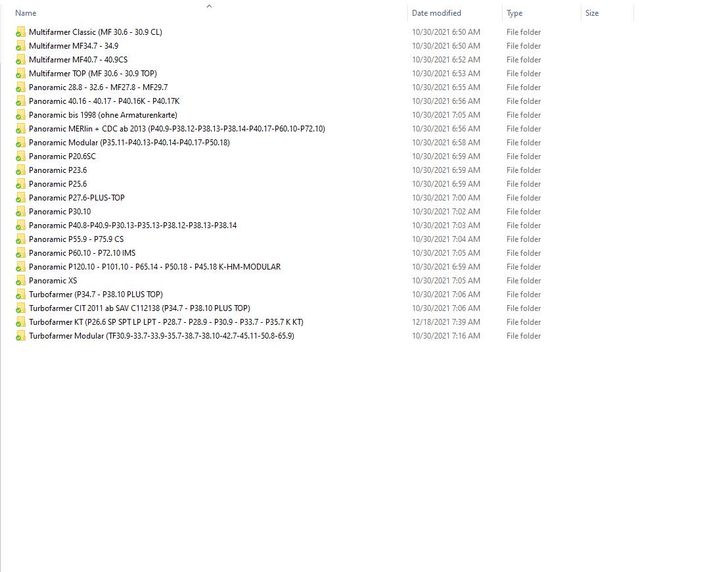Click date of Turbofarmer KT row, 12/18/2021
The height and width of the screenshot is (572, 728).
click(445, 322)
